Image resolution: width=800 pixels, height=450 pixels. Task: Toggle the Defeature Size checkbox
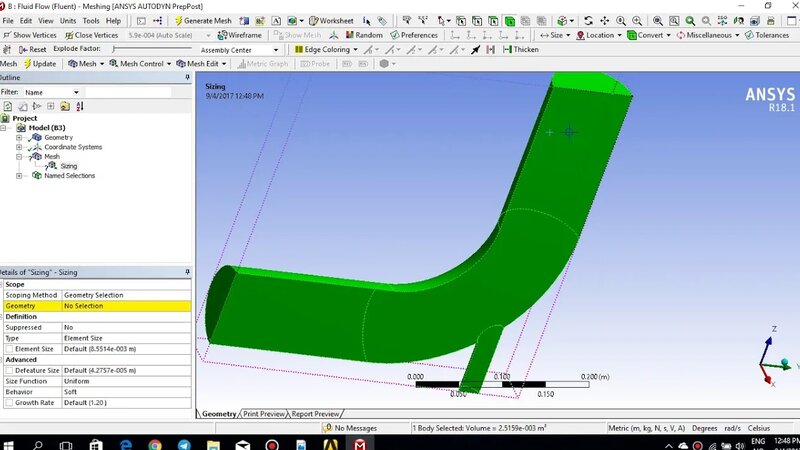point(9,370)
